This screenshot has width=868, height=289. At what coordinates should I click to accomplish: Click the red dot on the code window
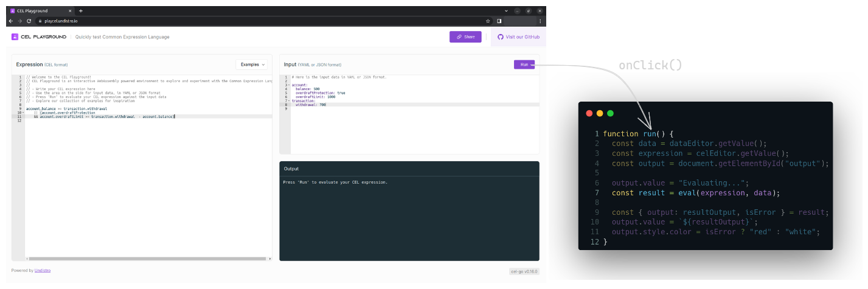tap(589, 113)
